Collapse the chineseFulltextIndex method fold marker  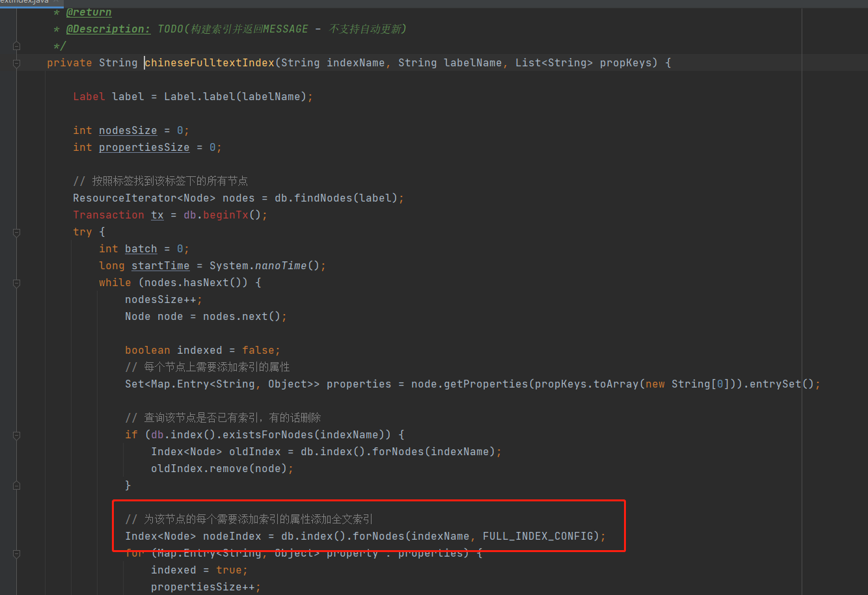16,63
